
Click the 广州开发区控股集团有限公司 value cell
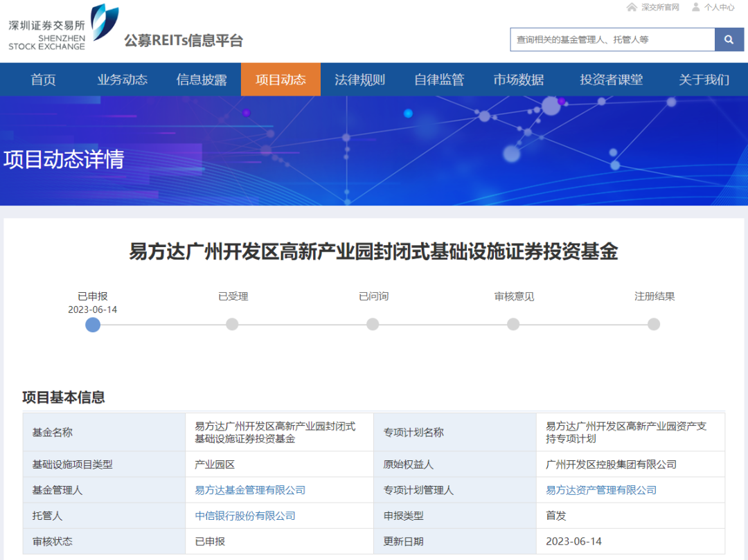pyautogui.click(x=631, y=464)
